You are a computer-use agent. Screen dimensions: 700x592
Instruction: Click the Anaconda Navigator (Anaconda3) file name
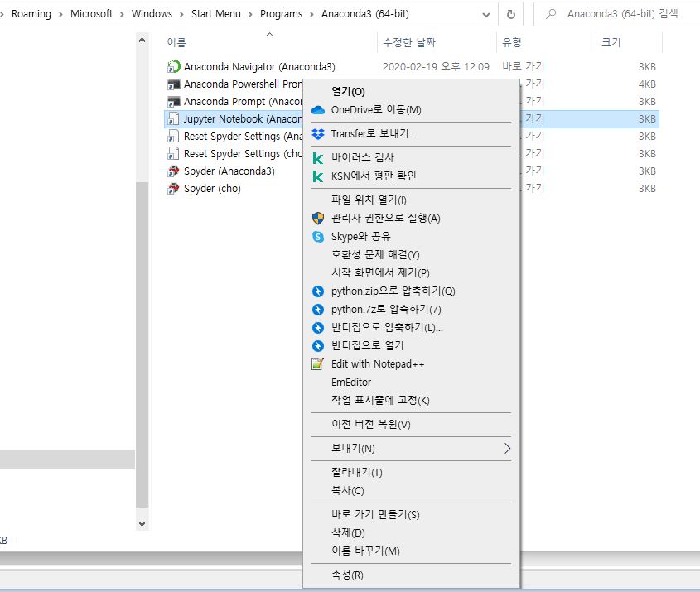[x=259, y=67]
